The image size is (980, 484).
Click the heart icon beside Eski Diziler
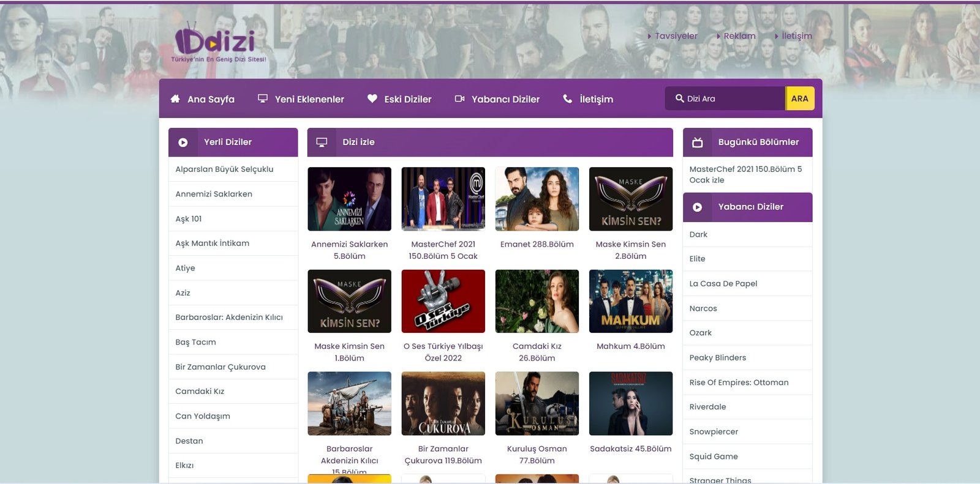point(372,99)
